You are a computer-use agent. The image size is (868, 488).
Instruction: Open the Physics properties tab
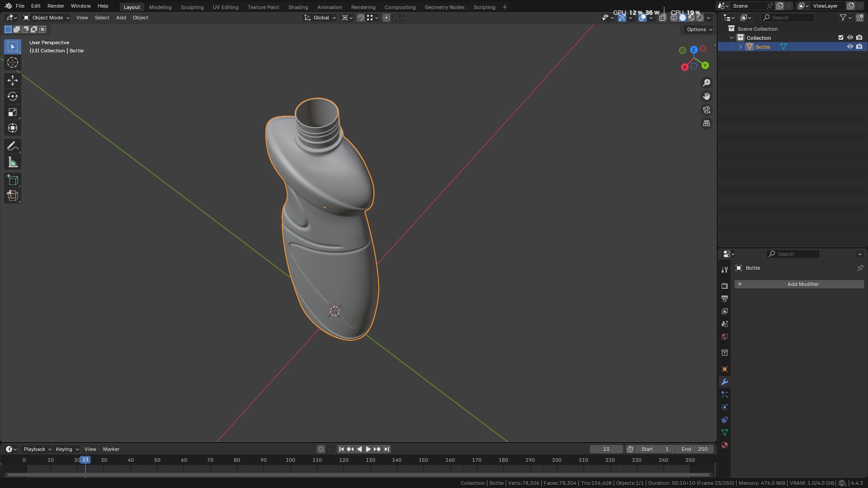click(x=725, y=407)
